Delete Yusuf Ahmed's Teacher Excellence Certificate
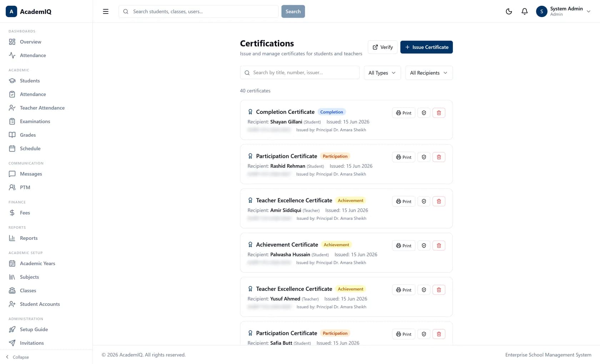Viewport: 600px width, 364px height. (x=439, y=290)
